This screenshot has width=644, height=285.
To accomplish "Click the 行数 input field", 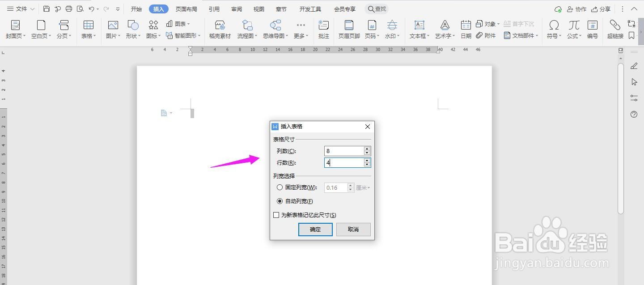I will point(344,163).
